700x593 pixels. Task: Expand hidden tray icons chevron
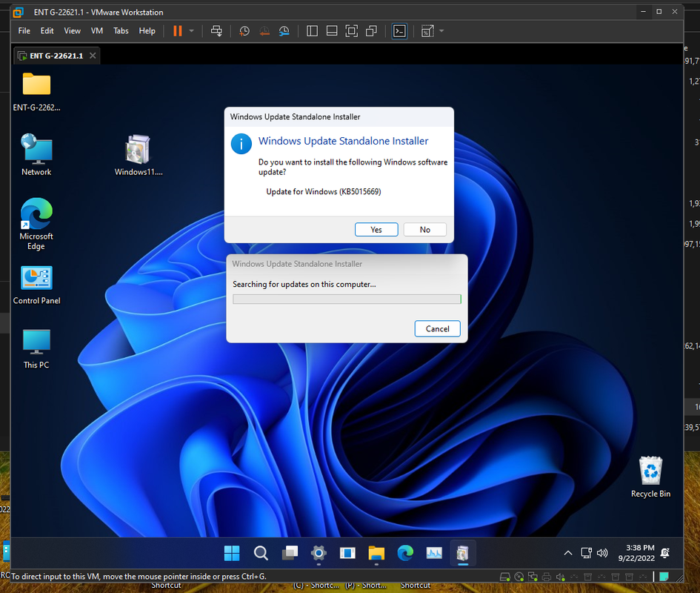[568, 553]
